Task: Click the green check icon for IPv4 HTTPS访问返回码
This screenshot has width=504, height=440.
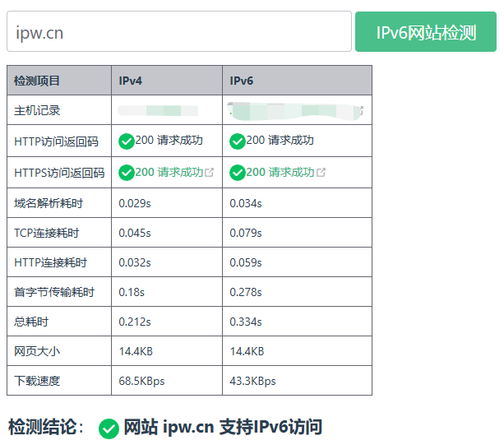Action: pos(126,173)
